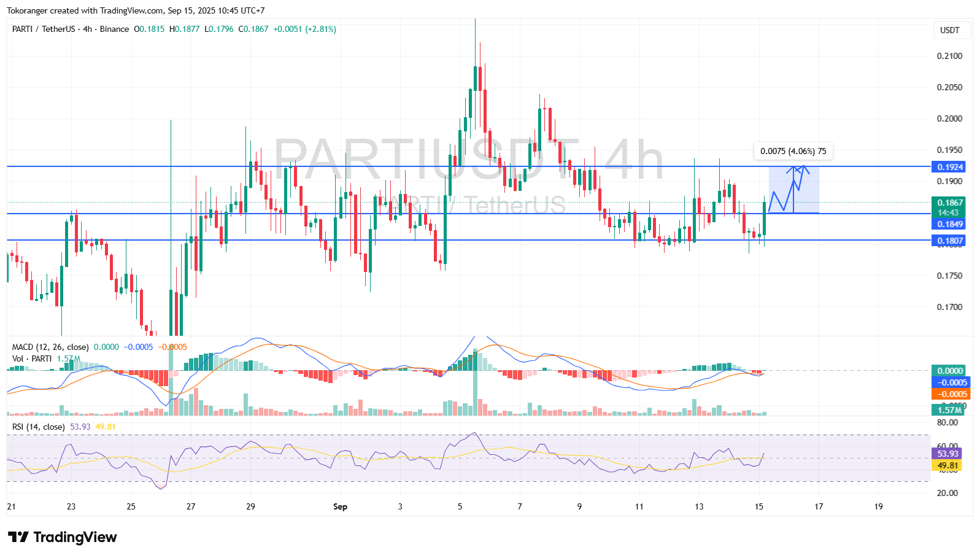Click the green 0.0000 MACD axis label
980x558 pixels.
pyautogui.click(x=949, y=371)
